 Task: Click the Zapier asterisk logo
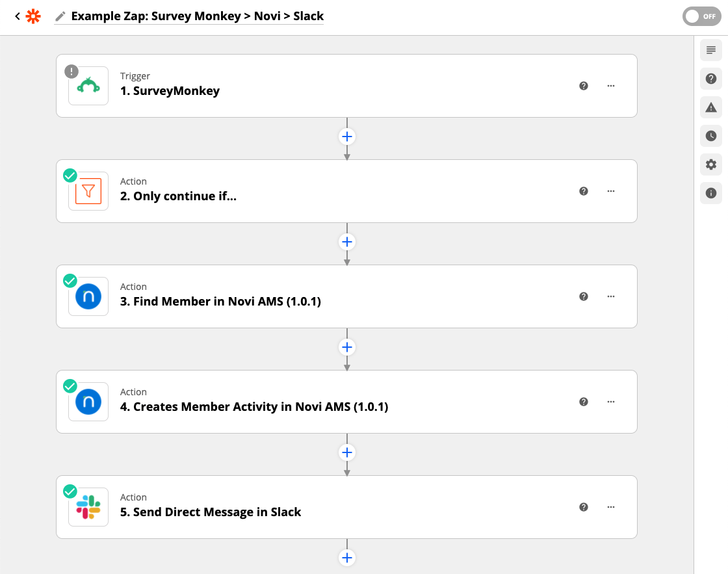(x=33, y=16)
